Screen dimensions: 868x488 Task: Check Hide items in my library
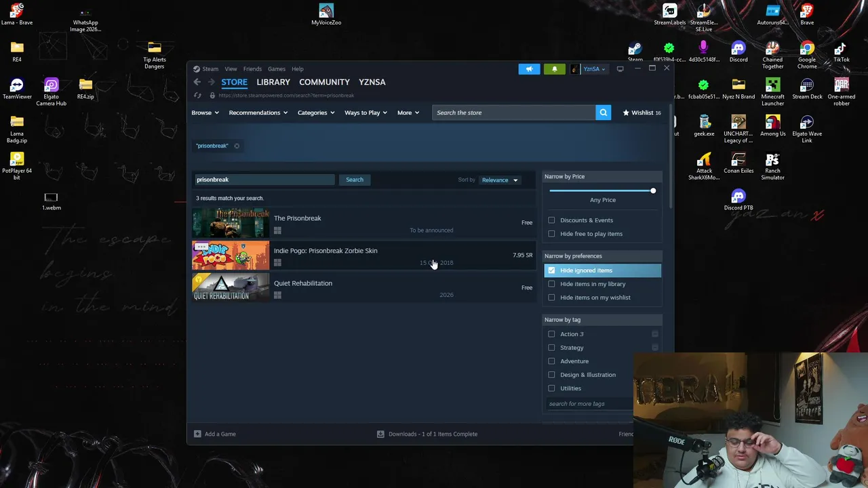pyautogui.click(x=551, y=284)
